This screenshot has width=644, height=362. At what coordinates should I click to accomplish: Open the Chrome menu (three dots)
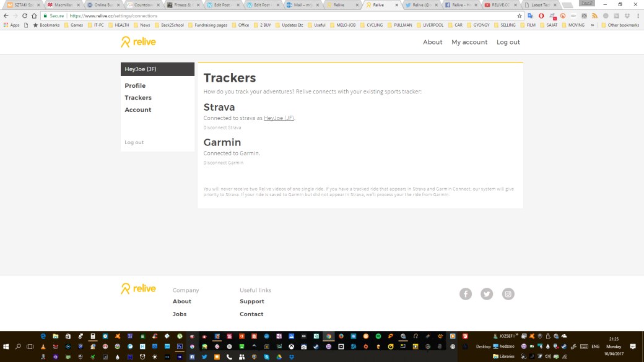[x=638, y=15]
